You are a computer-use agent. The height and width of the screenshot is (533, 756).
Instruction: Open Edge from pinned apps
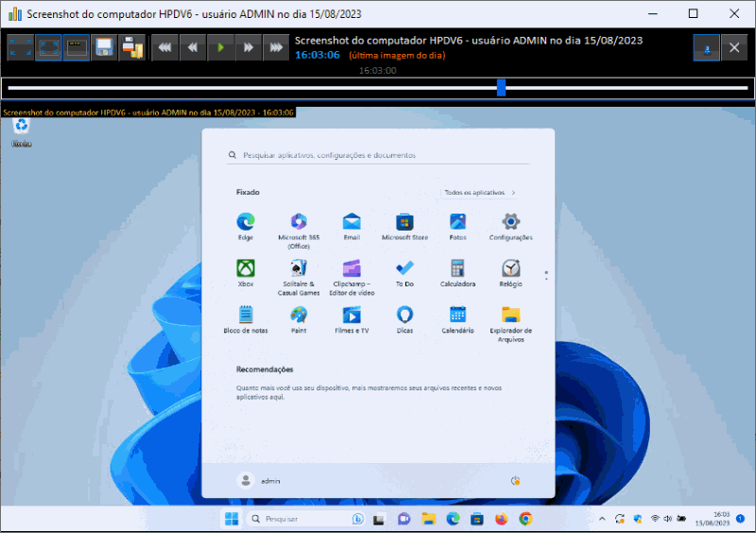tap(246, 227)
